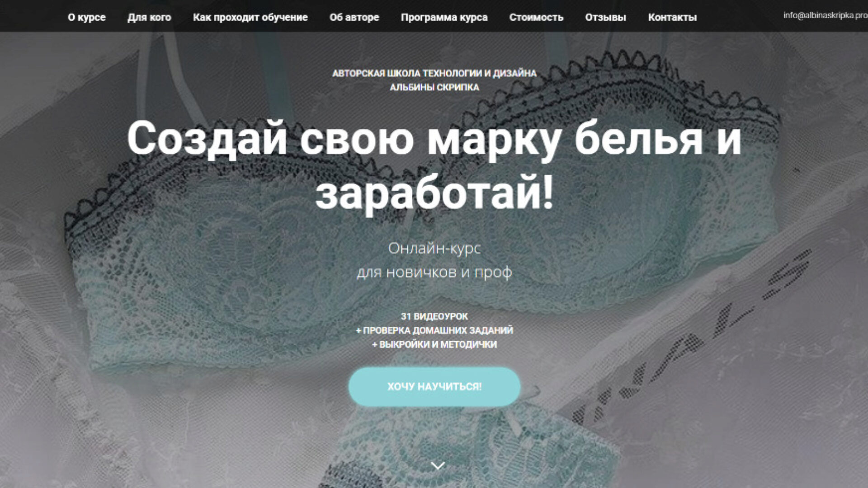Open the 'Отзывы' nav link

605,17
